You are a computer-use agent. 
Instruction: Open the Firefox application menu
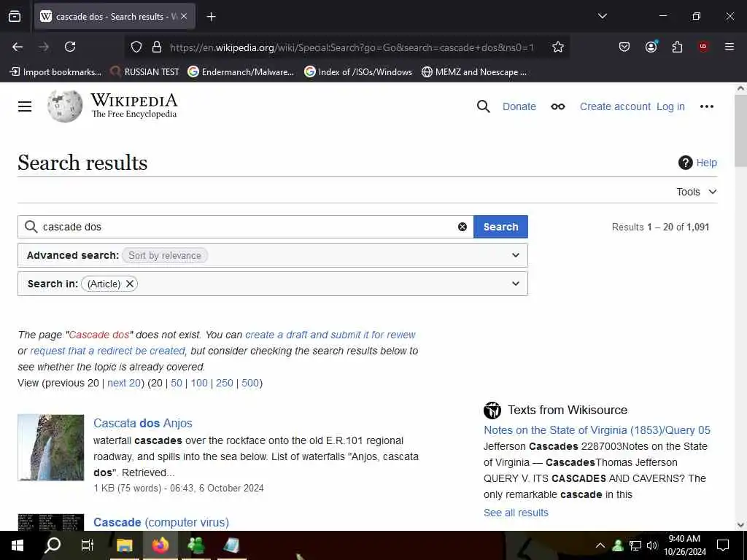point(729,47)
